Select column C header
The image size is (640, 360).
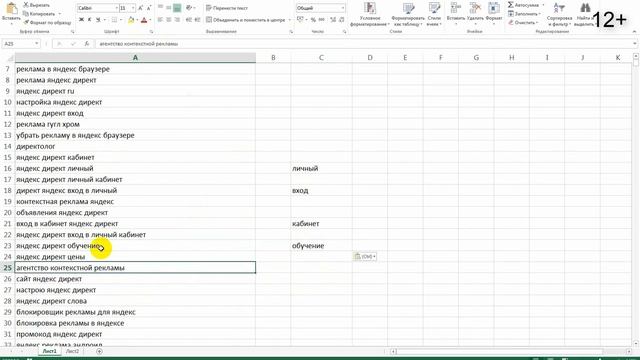tap(321, 58)
